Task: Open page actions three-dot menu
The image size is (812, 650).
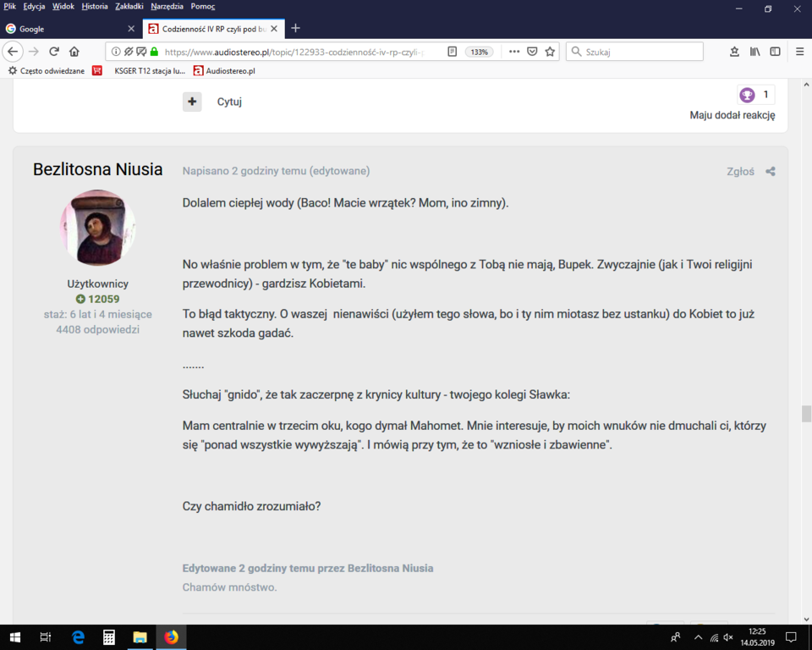Action: pos(513,52)
